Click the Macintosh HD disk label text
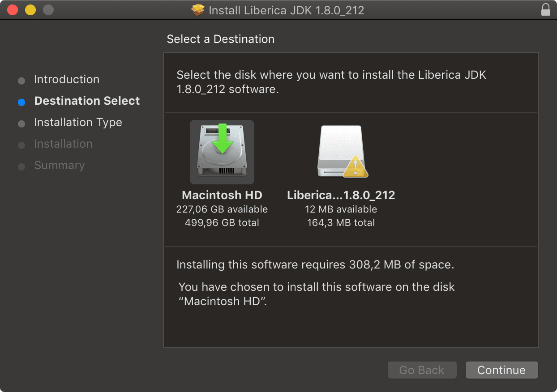557x392 pixels. pos(222,195)
